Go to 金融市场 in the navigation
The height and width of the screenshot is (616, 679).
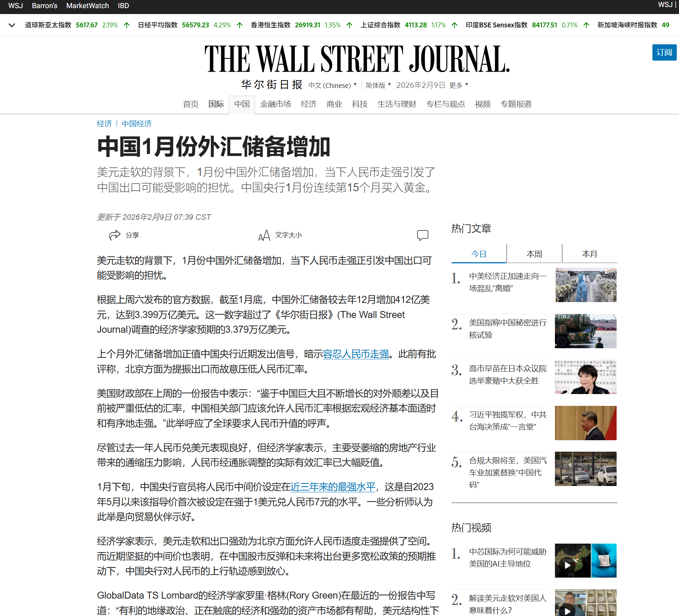point(275,104)
